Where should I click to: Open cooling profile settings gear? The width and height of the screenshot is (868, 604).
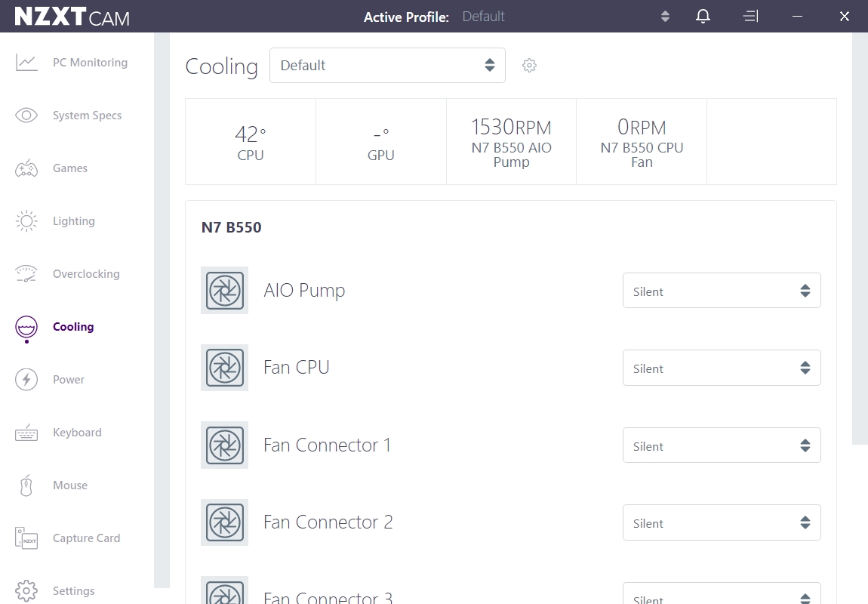[x=529, y=66]
